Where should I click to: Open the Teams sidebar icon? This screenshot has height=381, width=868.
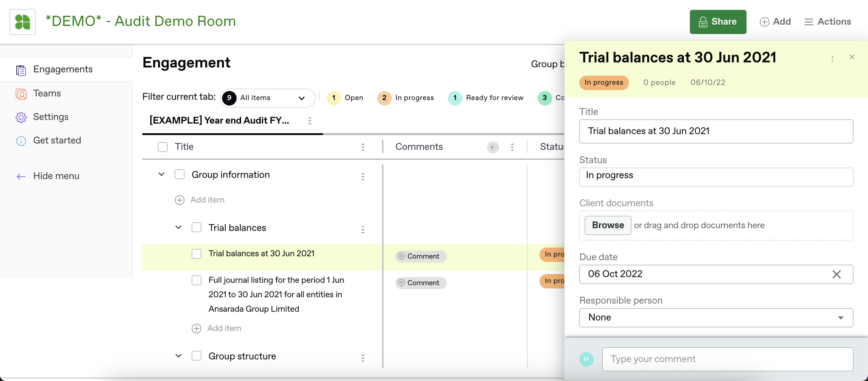coord(21,94)
